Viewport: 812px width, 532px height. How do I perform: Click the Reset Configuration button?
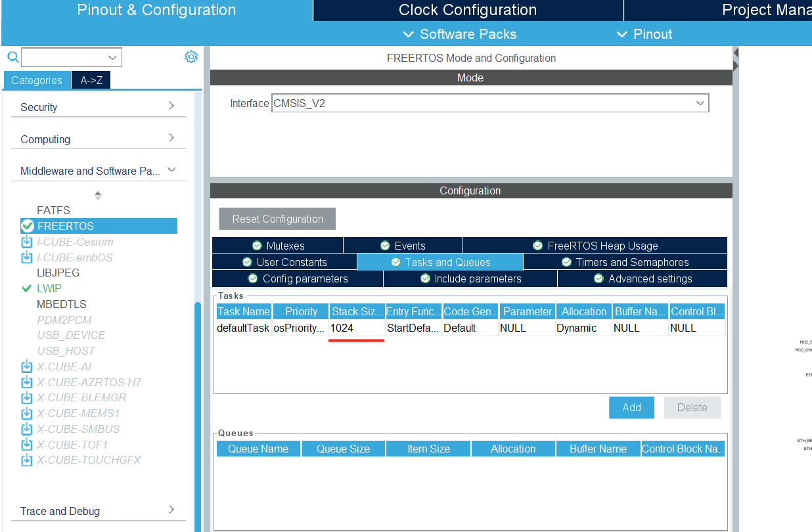coord(277,219)
